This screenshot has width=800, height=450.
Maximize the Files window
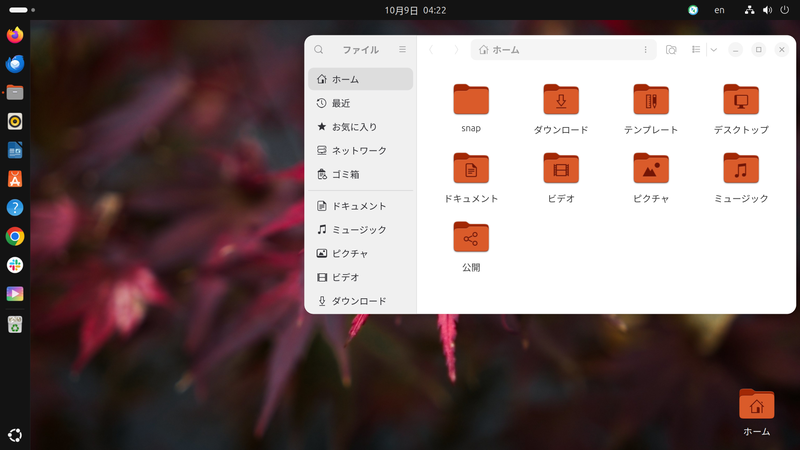click(x=759, y=49)
